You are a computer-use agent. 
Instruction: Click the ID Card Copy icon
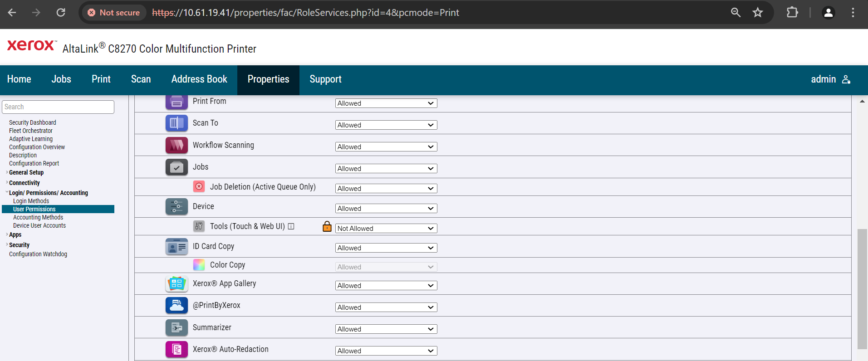(177, 247)
